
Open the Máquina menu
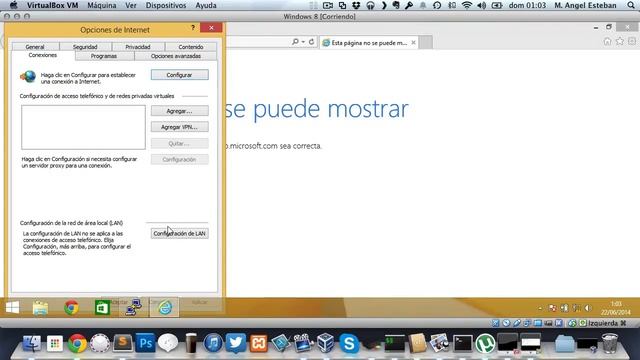pos(102,5)
